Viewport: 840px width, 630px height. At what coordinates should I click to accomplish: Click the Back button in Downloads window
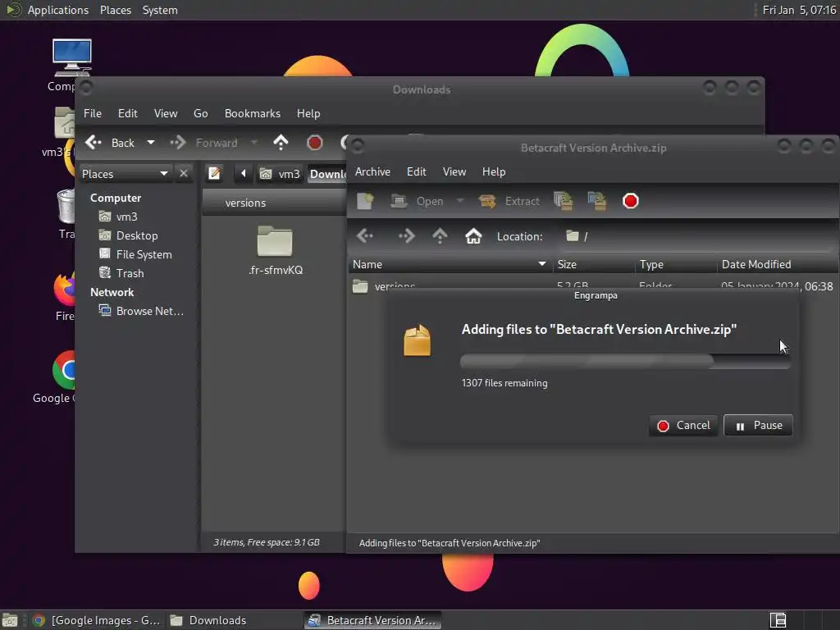click(110, 143)
